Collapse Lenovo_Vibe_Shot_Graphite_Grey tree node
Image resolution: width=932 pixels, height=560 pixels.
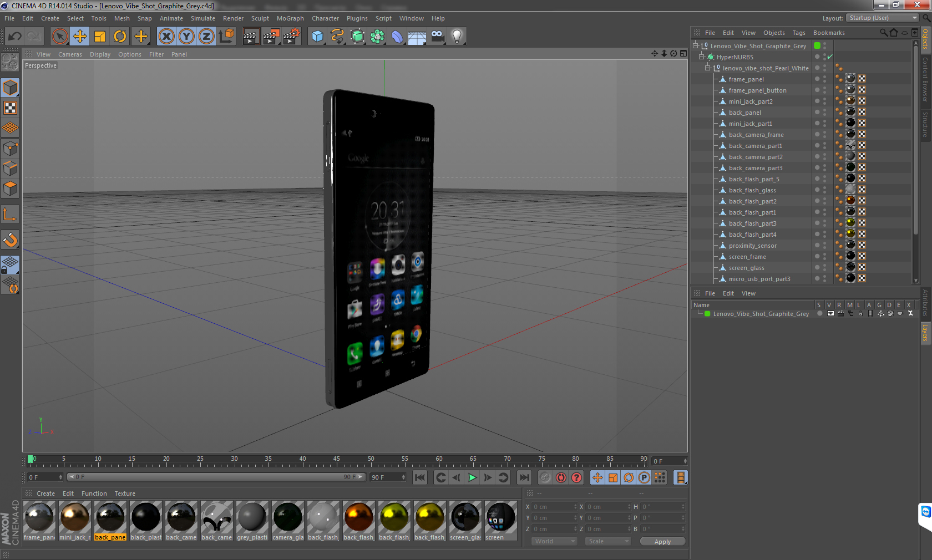(x=696, y=45)
